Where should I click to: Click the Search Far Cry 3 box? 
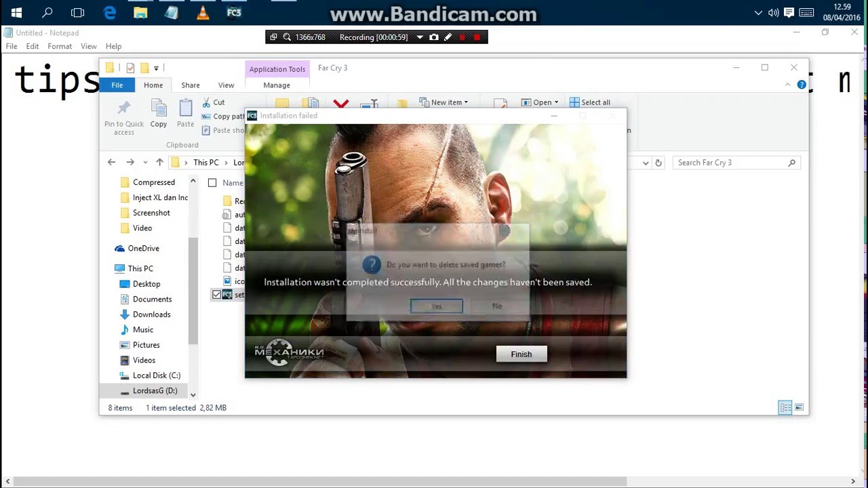[736, 163]
